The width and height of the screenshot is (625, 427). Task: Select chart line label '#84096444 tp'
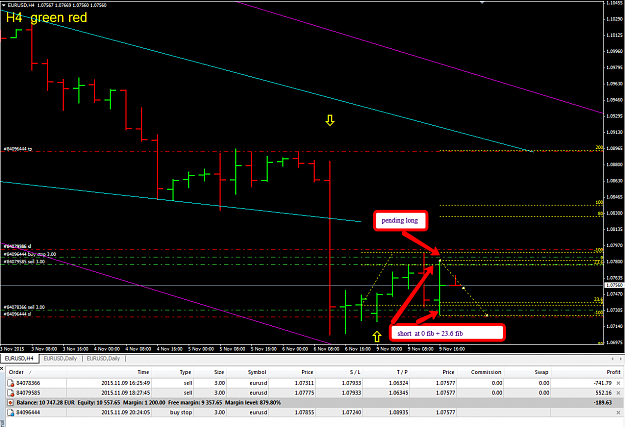18,149
